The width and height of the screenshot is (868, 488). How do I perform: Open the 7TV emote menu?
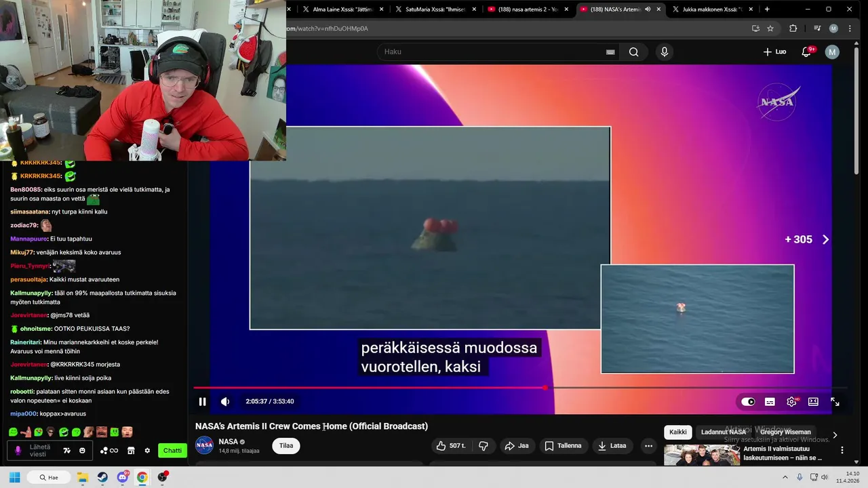point(67,450)
